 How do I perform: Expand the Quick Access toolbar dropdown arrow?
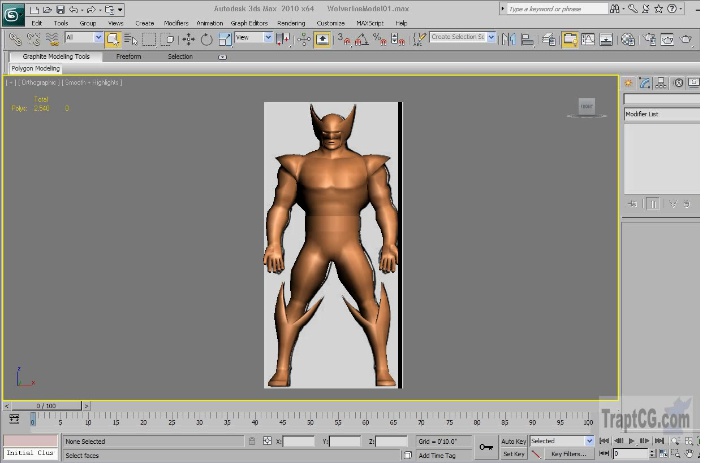coord(121,9)
